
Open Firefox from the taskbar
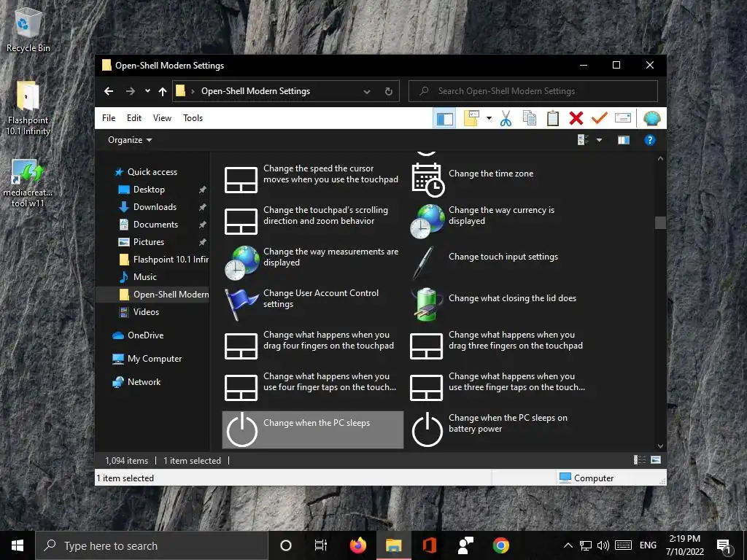[357, 545]
